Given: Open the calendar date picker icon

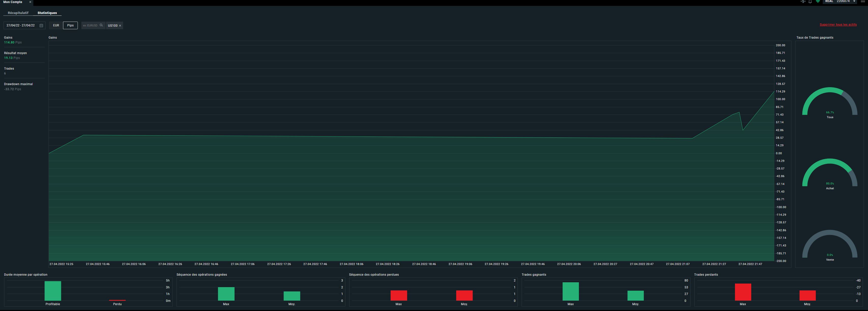Looking at the screenshot, I should click(41, 26).
